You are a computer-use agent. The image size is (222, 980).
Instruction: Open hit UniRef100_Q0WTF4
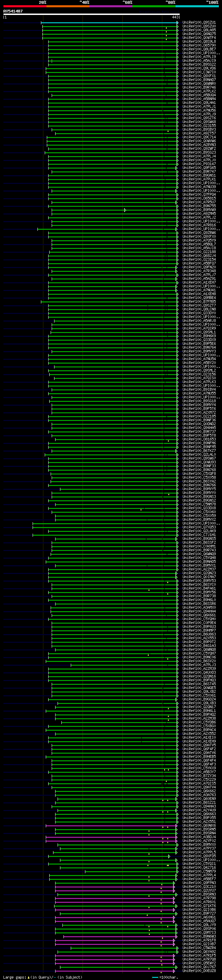pos(199,38)
